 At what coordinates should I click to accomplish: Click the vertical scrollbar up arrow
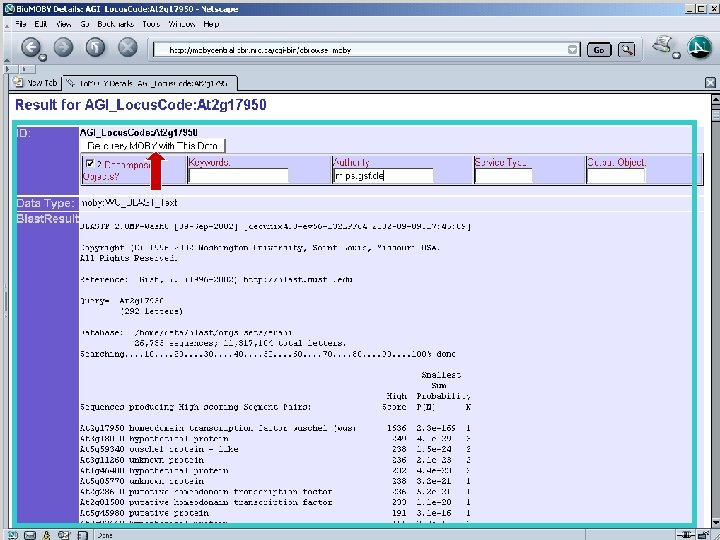[x=715, y=98]
